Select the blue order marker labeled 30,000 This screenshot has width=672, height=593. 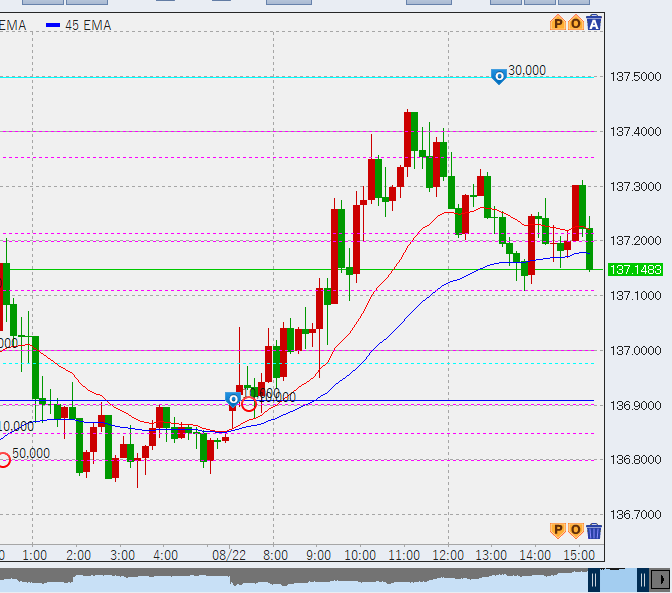(x=498, y=75)
